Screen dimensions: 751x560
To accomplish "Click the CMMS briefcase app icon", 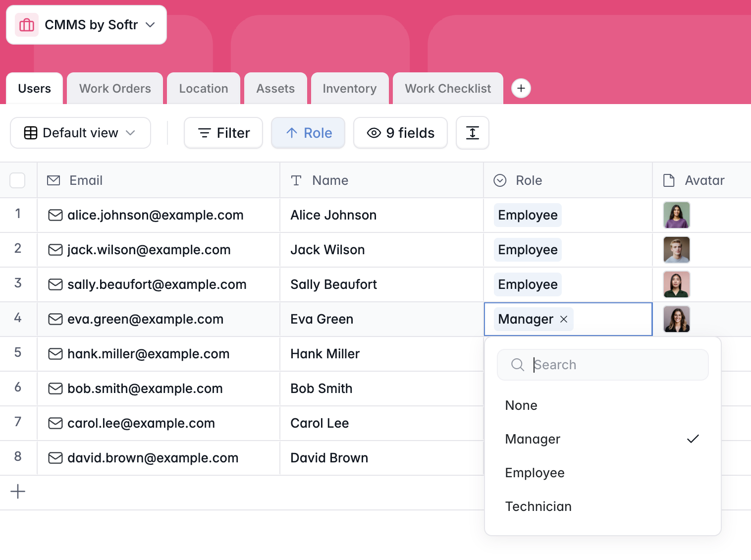I will (x=27, y=25).
